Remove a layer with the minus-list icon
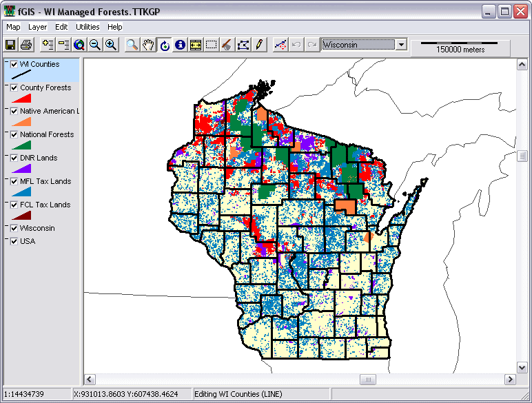 pos(63,45)
